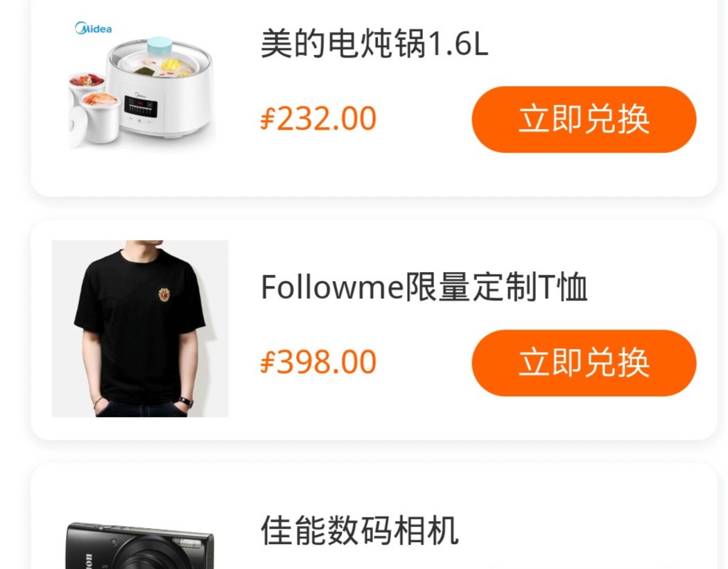Click the currency symbol before 232.00
728x569 pixels.
coord(268,119)
